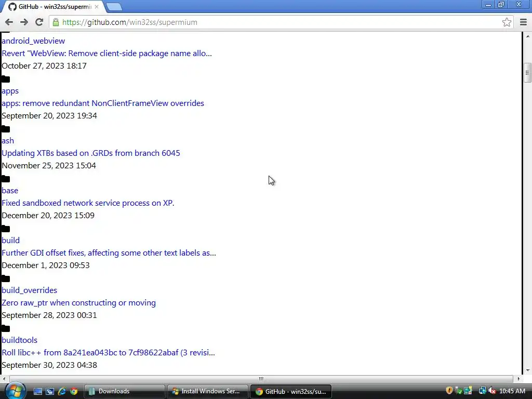Open the Windows Start orb

pos(15,391)
